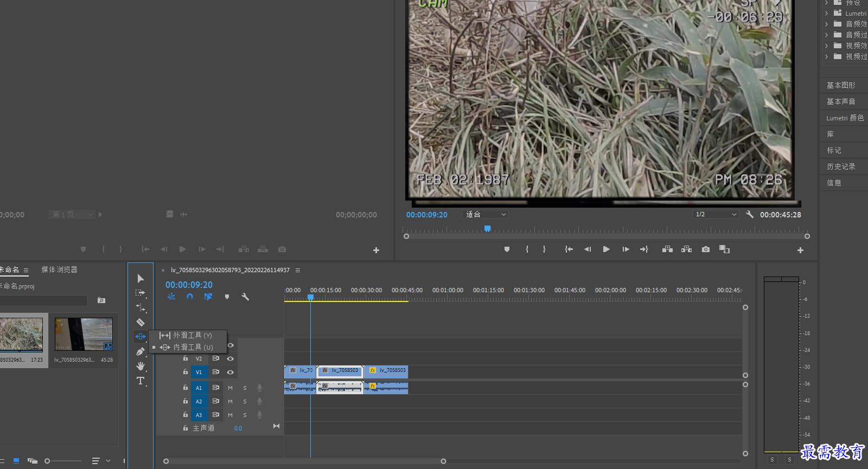Toggle V2 sync lock
The image size is (868, 469).
(215, 358)
